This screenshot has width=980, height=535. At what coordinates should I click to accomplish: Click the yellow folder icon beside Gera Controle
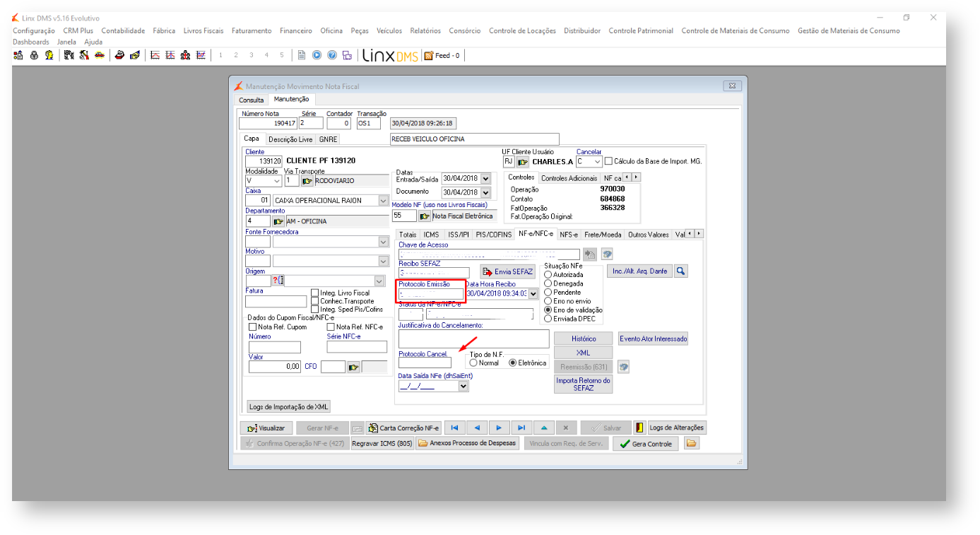click(691, 444)
